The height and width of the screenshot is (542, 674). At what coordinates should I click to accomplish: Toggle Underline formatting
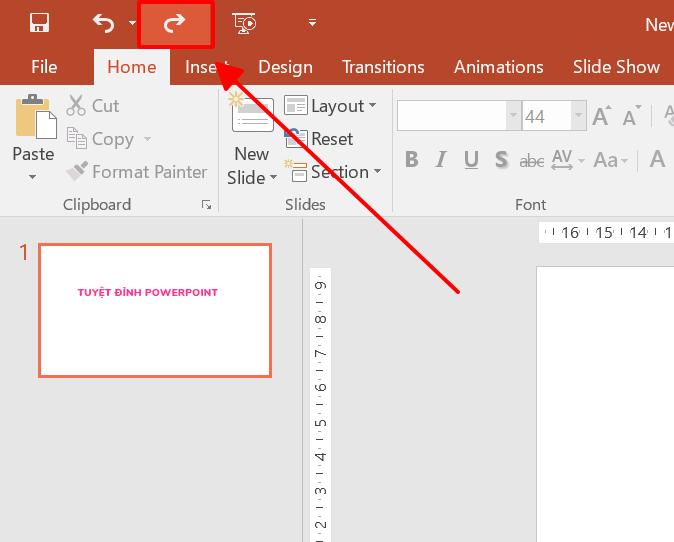point(472,159)
